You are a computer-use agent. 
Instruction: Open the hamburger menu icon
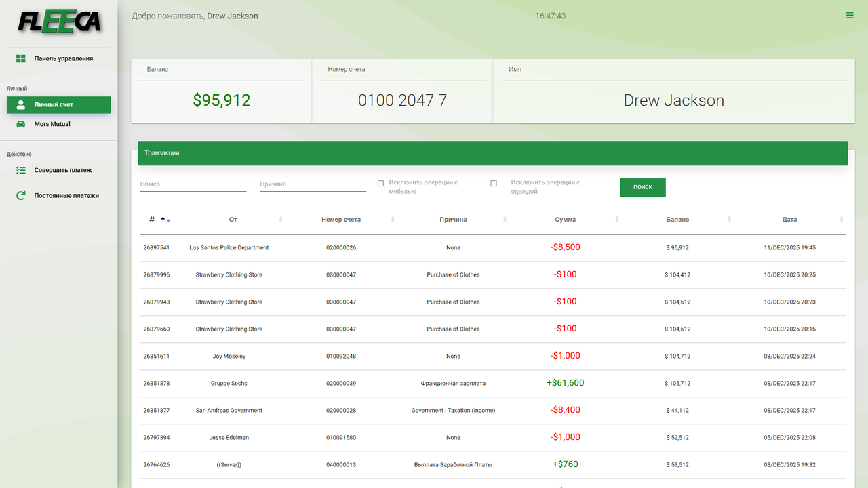click(x=850, y=15)
